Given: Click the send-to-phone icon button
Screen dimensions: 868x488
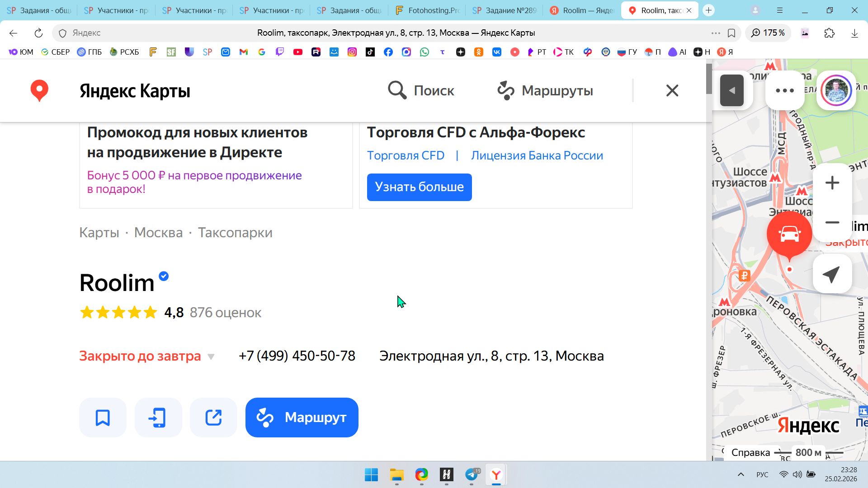Looking at the screenshot, I should coord(158,418).
